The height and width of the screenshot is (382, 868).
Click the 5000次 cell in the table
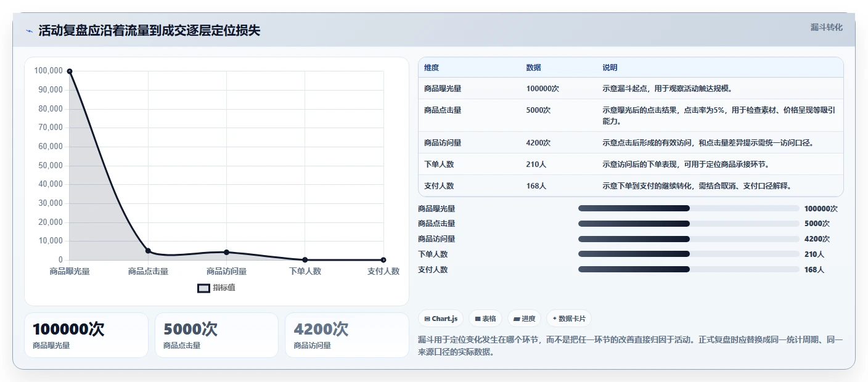click(538, 110)
